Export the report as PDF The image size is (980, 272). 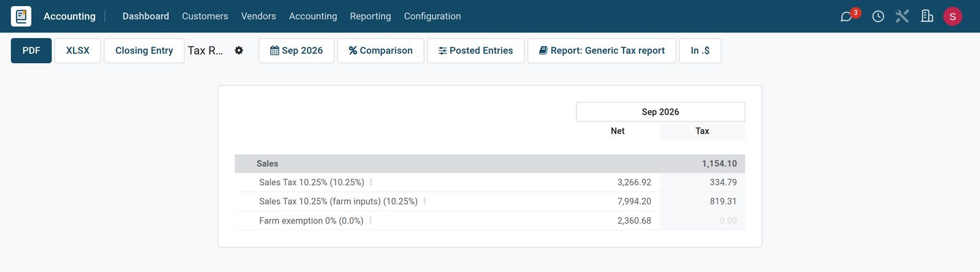click(x=31, y=50)
